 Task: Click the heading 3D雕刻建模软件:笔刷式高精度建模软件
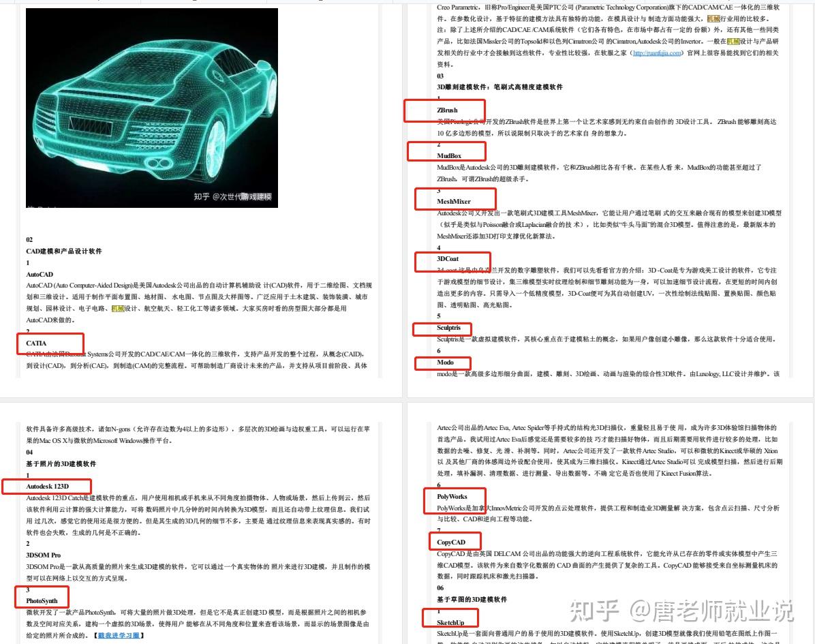[500, 87]
